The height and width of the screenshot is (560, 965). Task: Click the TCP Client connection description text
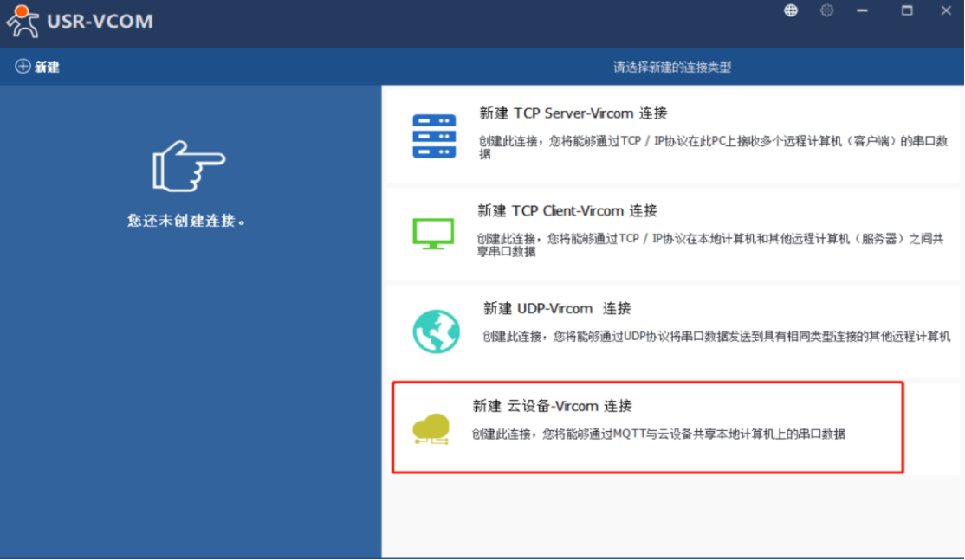click(709, 245)
